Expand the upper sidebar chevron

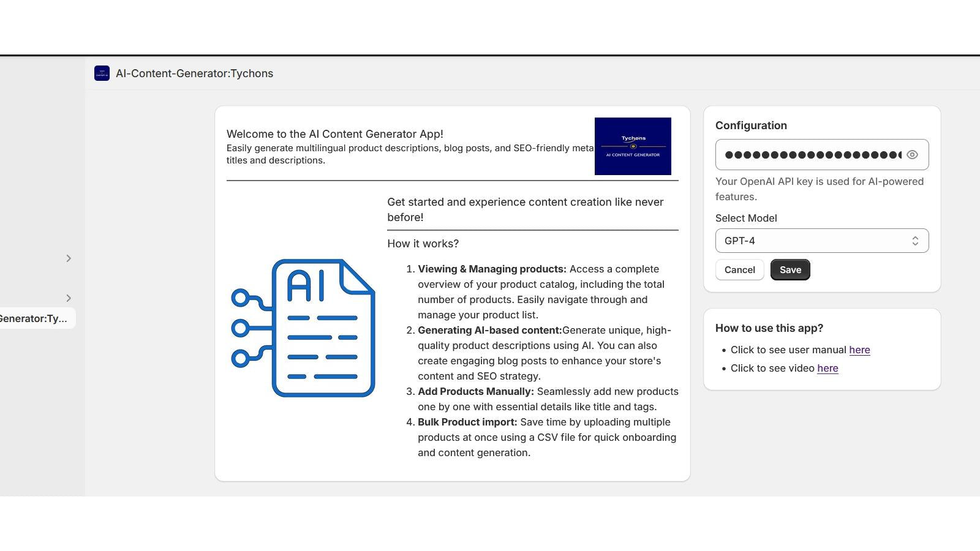coord(69,258)
